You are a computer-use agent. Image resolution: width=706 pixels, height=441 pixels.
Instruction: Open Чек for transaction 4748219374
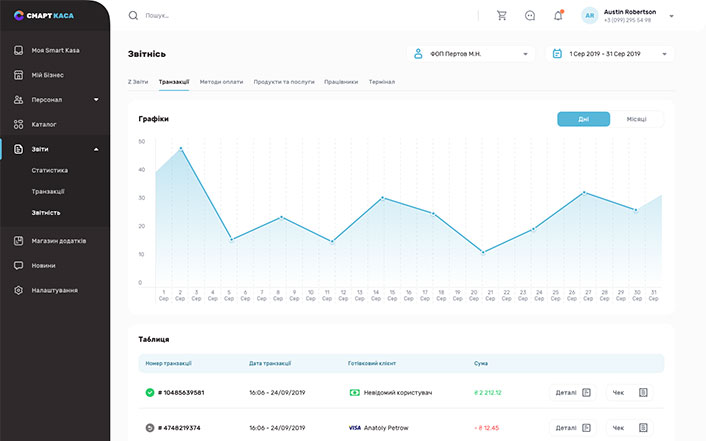(x=629, y=428)
